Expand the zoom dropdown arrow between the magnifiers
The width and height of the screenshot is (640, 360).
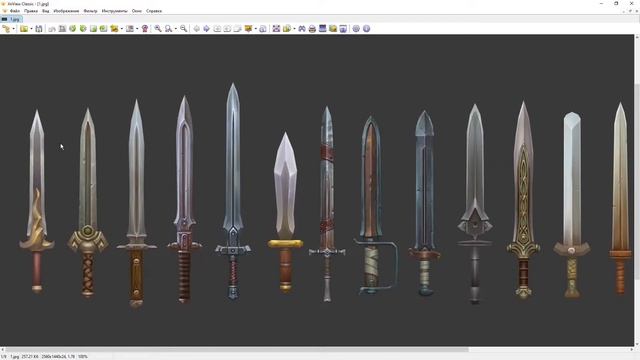pos(176,29)
